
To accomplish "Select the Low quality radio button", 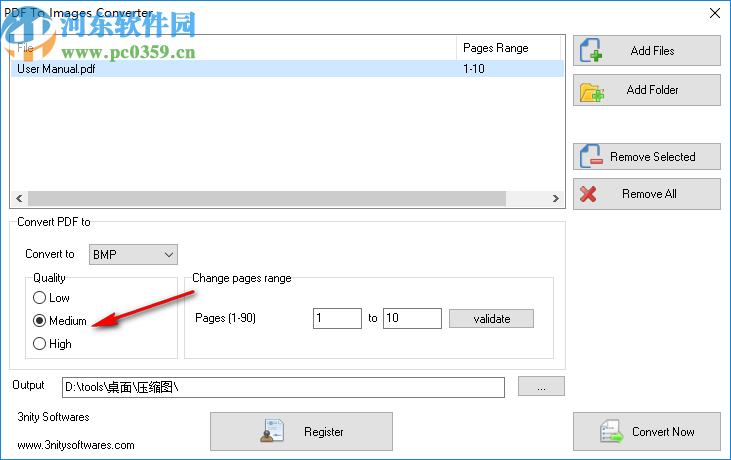I will 40,297.
